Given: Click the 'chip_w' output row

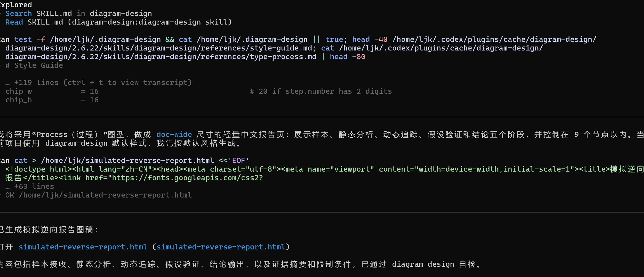Looking at the screenshot, I should pos(52,91).
